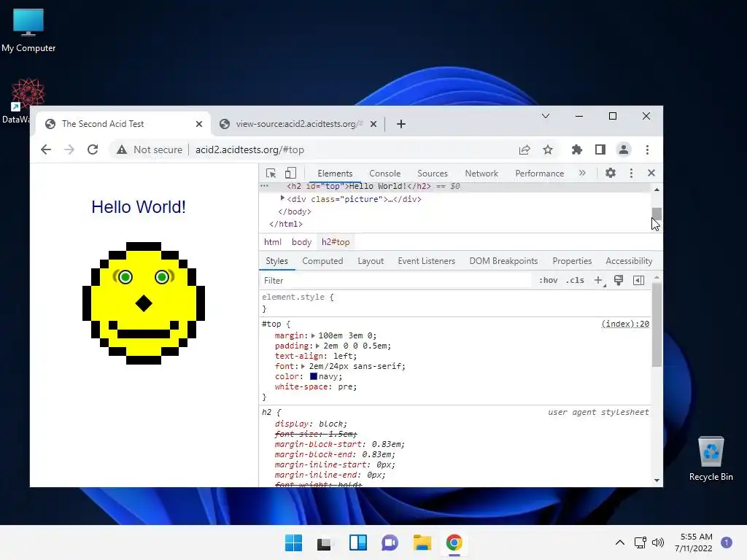747x560 pixels.
Task: Open the Accessibility pane
Action: [x=629, y=261]
